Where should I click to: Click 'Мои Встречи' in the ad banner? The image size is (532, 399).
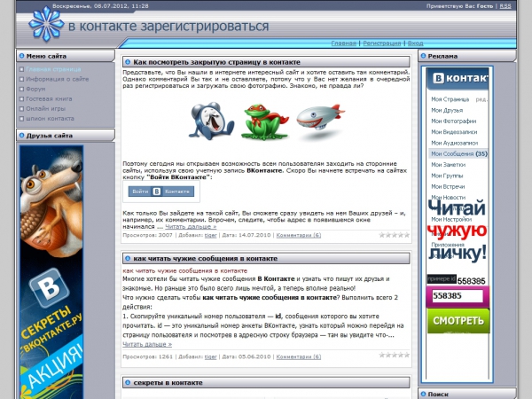(x=448, y=186)
